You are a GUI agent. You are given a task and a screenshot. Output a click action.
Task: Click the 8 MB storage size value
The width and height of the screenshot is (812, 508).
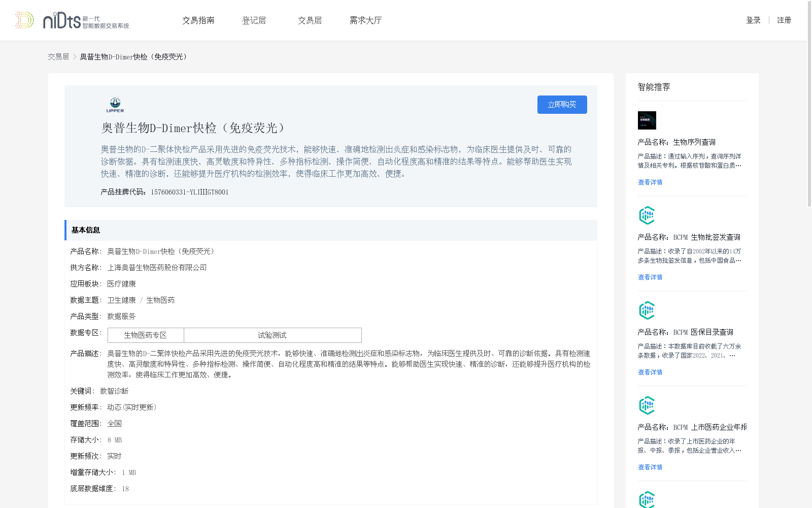point(115,440)
